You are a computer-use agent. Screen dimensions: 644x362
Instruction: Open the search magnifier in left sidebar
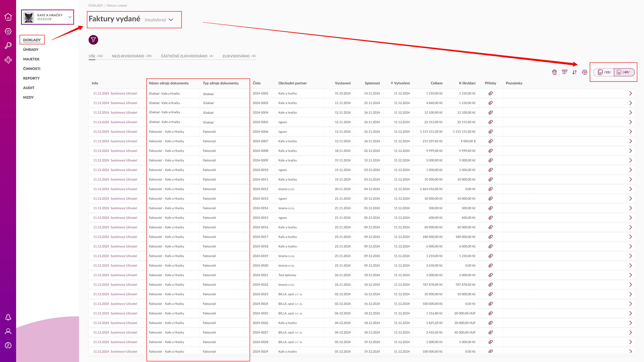coord(8,45)
